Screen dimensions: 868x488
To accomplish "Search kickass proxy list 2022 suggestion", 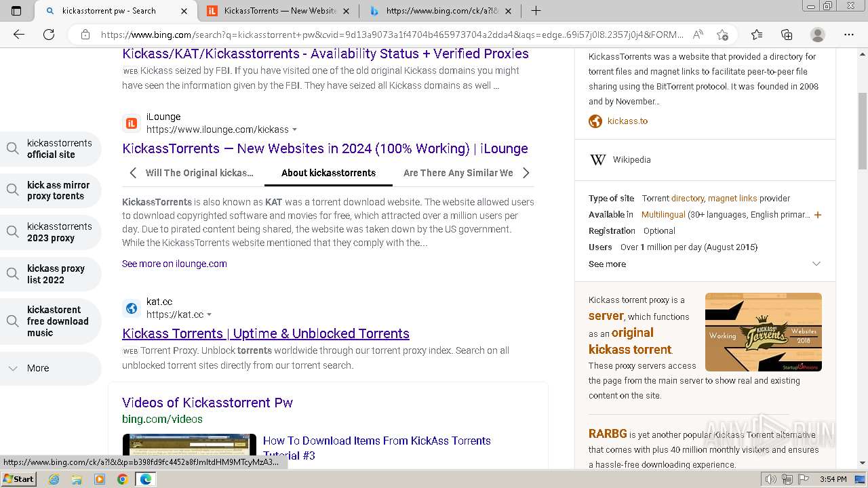I will [50, 274].
